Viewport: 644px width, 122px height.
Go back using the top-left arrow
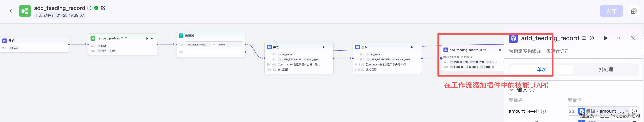(10, 11)
